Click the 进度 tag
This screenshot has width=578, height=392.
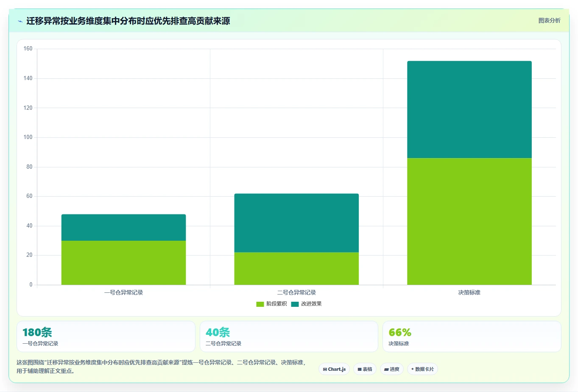(x=392, y=369)
